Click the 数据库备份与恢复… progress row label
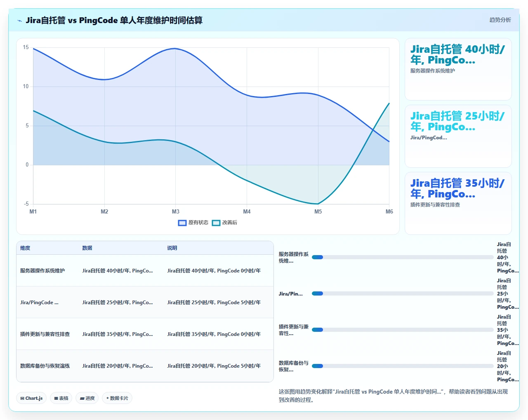Screen dimensions: 528x420 click(x=293, y=366)
